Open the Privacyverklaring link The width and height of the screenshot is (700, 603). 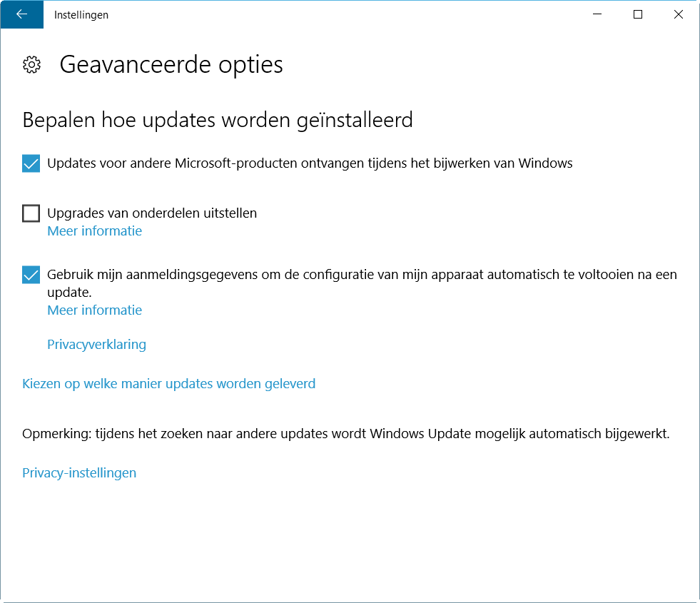click(x=96, y=345)
